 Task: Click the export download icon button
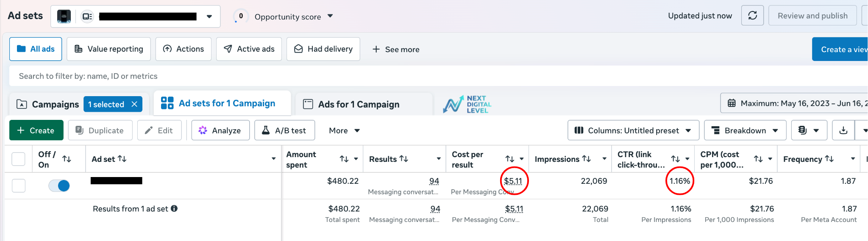pos(843,130)
